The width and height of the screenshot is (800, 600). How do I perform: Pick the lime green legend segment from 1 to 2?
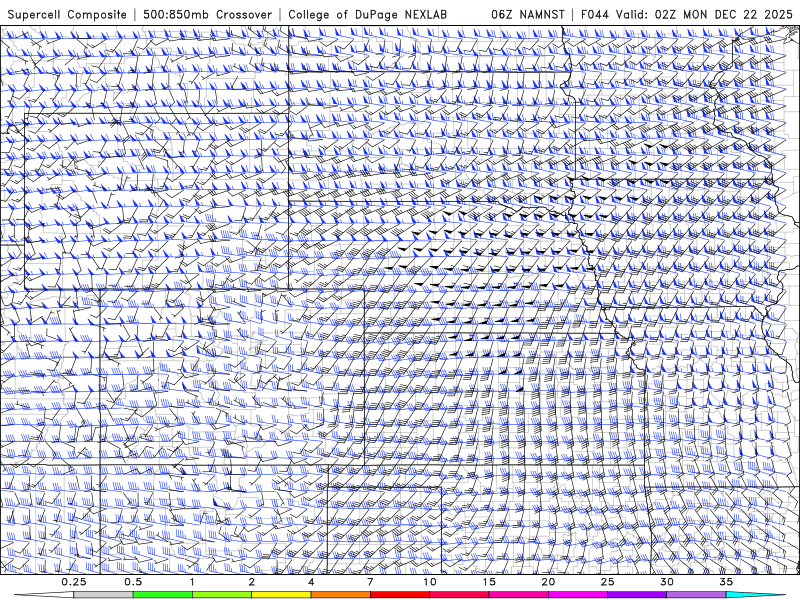222,595
